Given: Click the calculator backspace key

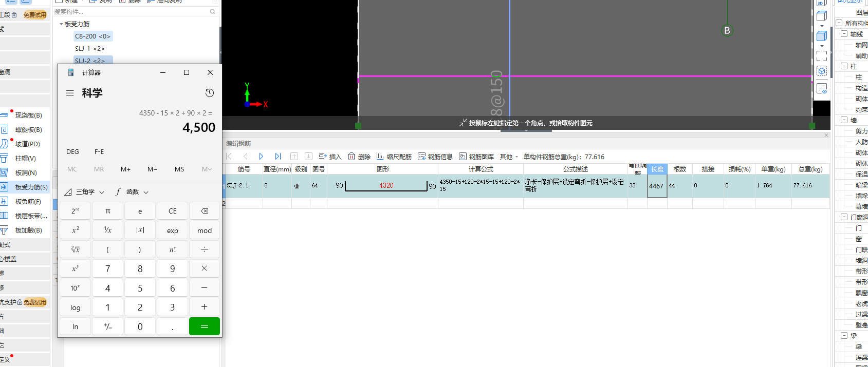Looking at the screenshot, I should point(205,211).
